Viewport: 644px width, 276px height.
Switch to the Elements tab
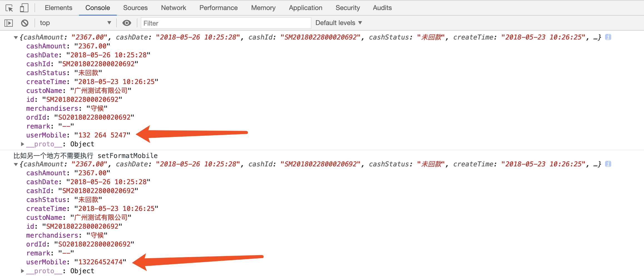[x=58, y=8]
